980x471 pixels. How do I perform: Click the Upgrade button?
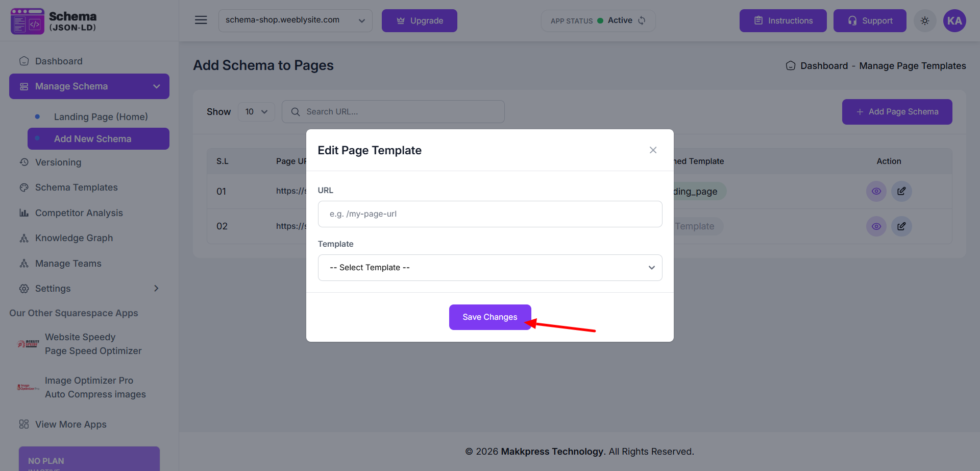(419, 21)
